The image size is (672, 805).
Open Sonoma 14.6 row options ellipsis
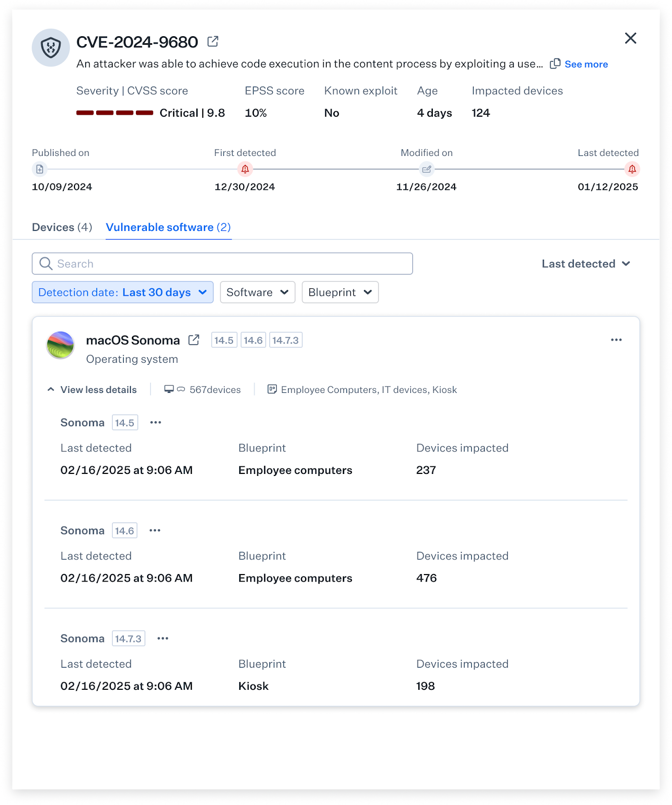155,530
